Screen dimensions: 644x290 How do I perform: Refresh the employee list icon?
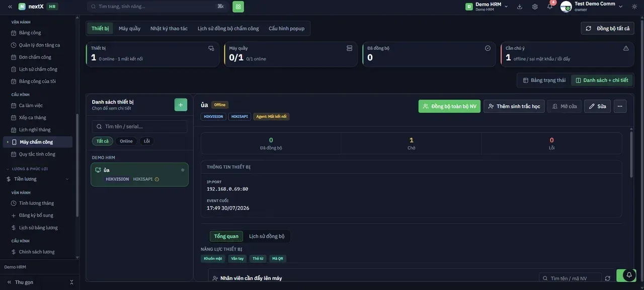click(607, 278)
